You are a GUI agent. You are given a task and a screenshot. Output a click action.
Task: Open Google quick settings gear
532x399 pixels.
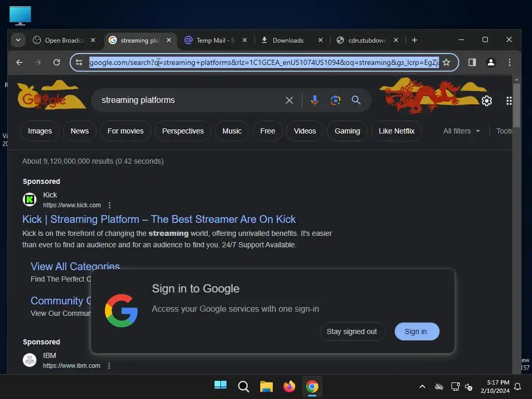click(x=486, y=101)
